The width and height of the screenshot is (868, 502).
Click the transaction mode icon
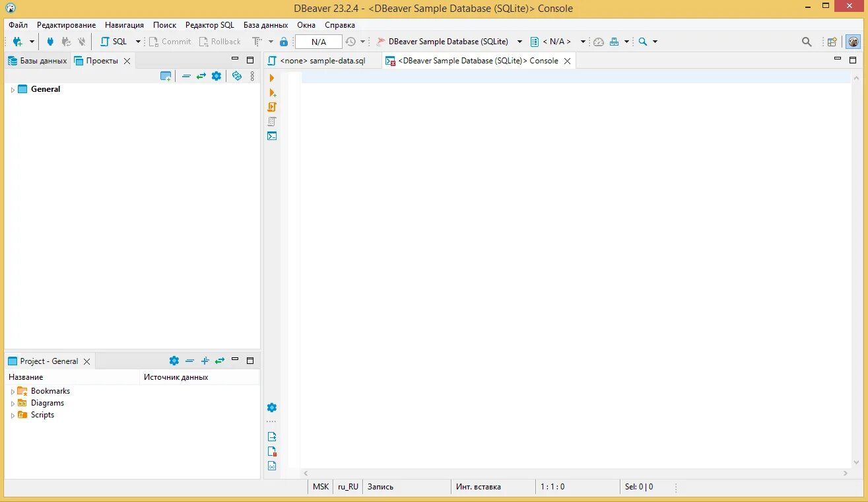click(x=257, y=42)
